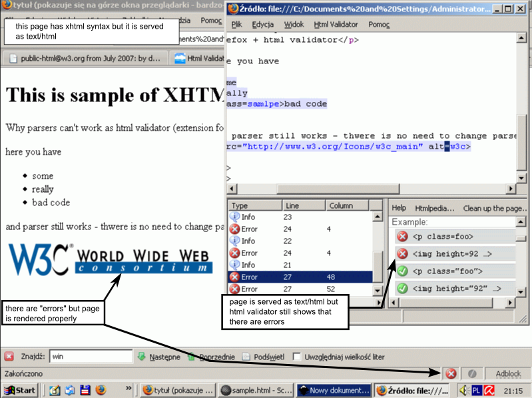Viewport: 532px width, 398px height.
Task: Select the Info row for line 23
Action: [300, 217]
